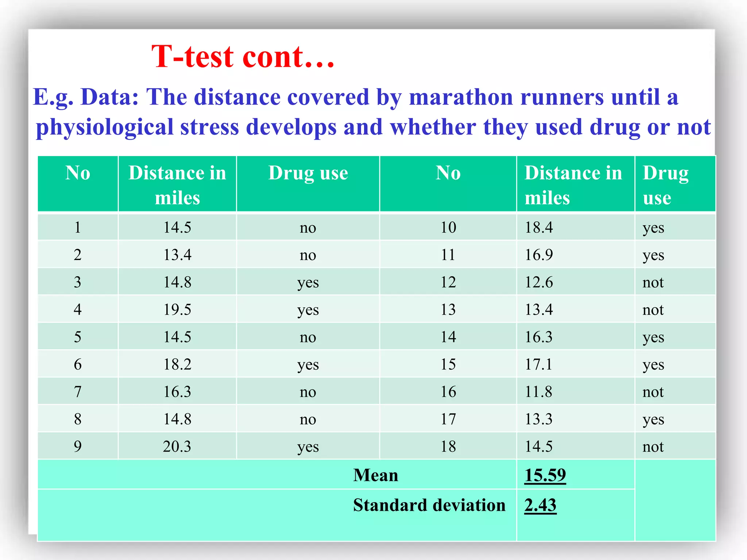This screenshot has height=560, width=747.
Task: Click the runner number 1 cell
Action: click(78, 227)
